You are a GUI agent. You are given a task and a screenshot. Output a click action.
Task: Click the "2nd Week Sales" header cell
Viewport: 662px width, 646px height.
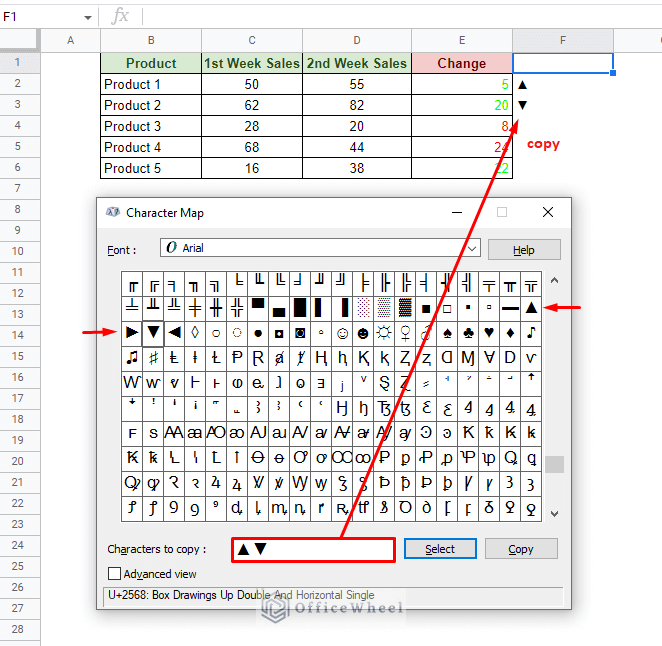pos(357,63)
